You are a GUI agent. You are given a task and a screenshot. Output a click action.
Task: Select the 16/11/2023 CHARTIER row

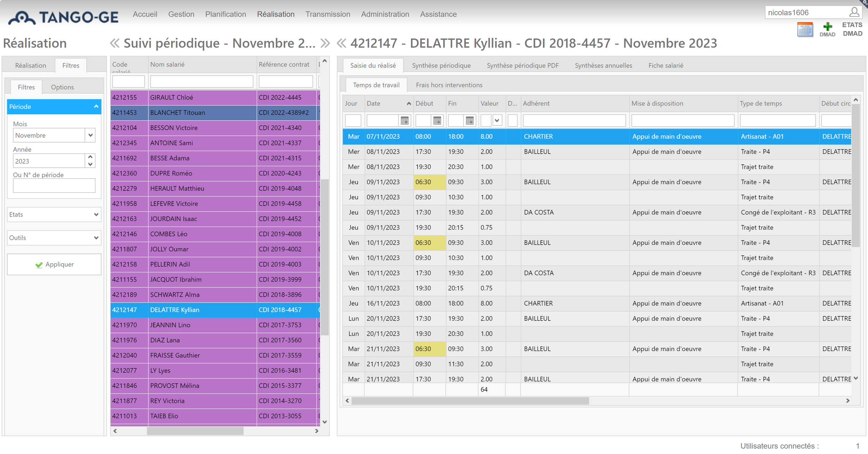point(597,303)
